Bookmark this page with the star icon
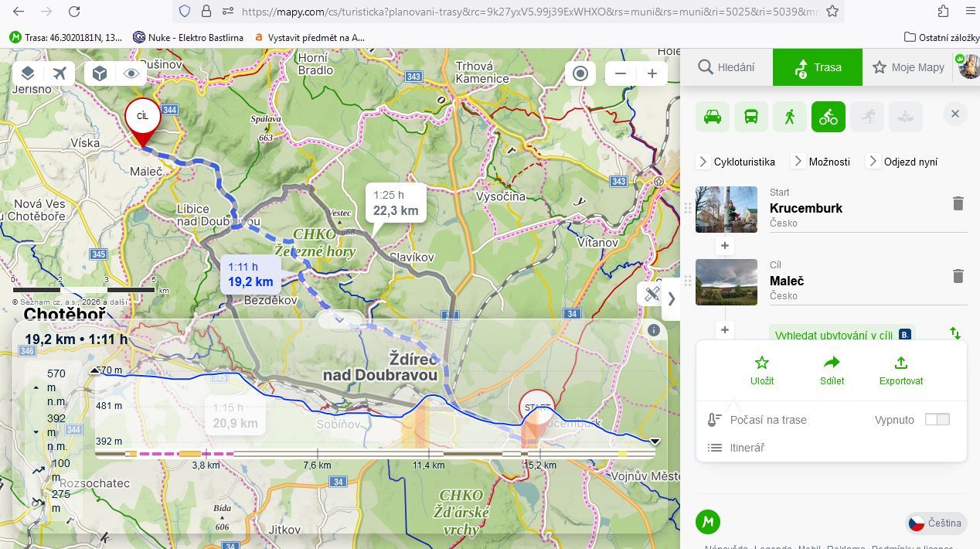 [832, 12]
